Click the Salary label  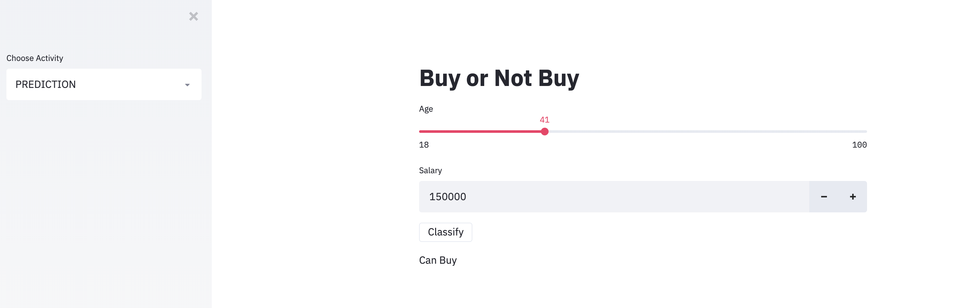coord(430,170)
